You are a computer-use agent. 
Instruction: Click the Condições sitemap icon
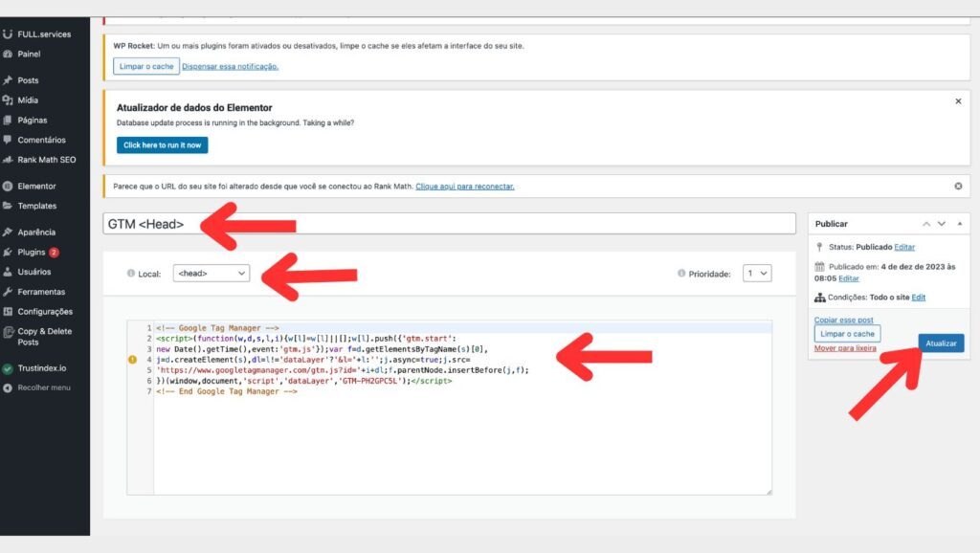[x=819, y=298]
